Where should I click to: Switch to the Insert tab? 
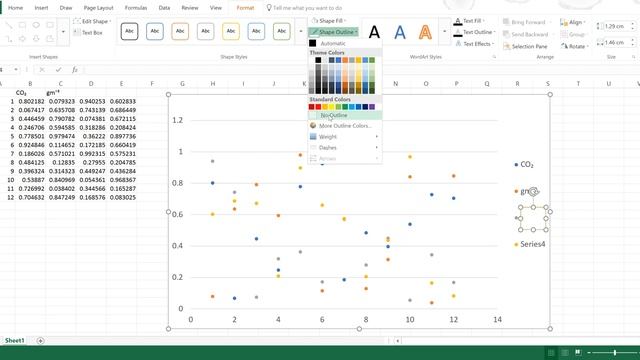pyautogui.click(x=41, y=8)
